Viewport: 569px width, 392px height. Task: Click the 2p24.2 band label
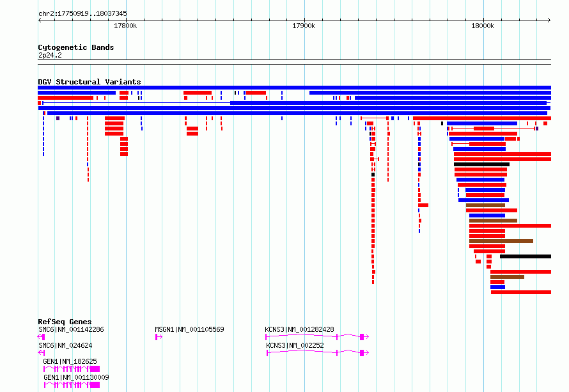click(x=50, y=55)
